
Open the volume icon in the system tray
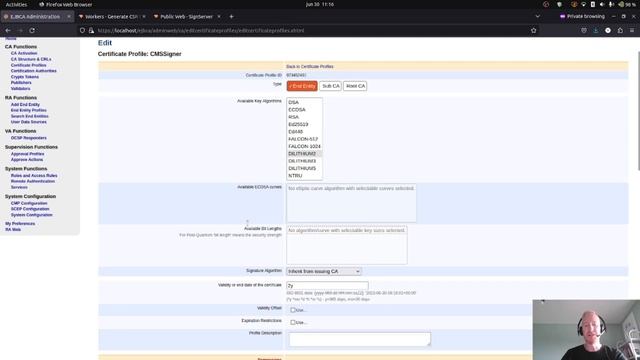[602, 4]
